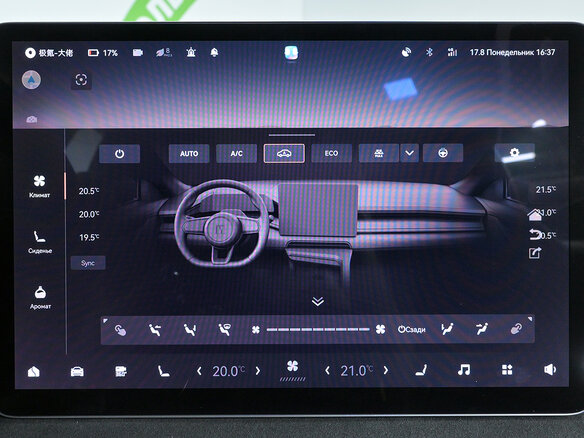The image size is (584, 438).
Task: Activate max windshield defrost button
Action: pos(379,153)
